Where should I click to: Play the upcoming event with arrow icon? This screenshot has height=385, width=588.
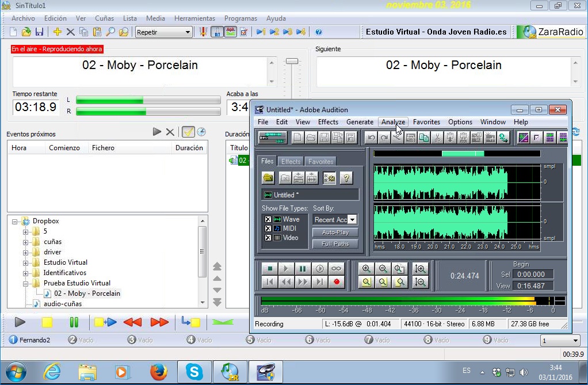pos(157,132)
